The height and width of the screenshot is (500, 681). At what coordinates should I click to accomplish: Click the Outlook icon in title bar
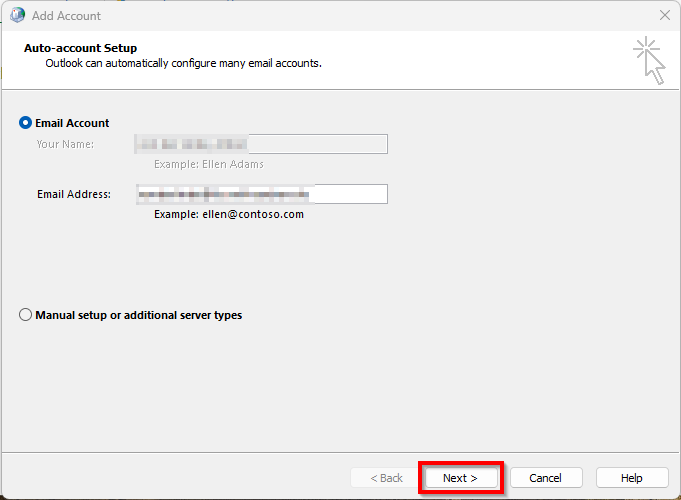17,15
